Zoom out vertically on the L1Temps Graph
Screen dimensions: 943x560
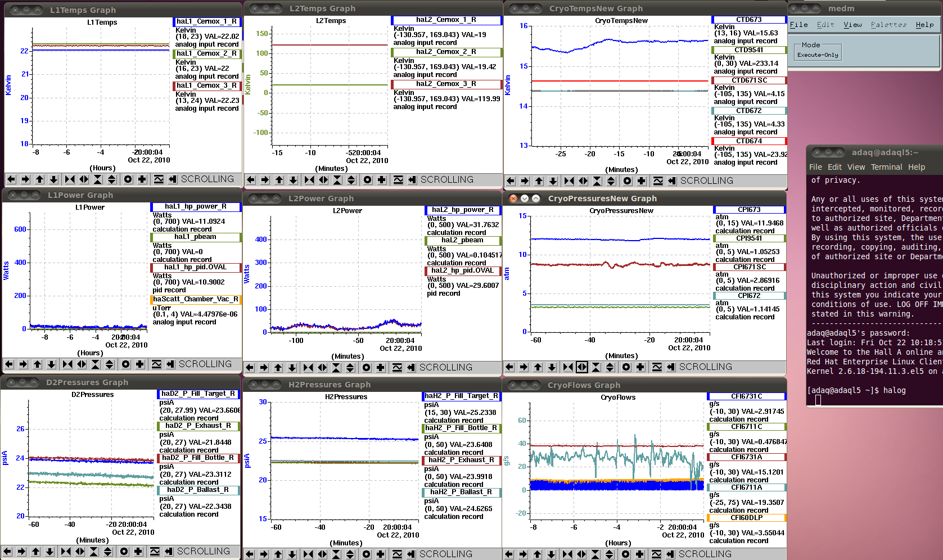(112, 179)
